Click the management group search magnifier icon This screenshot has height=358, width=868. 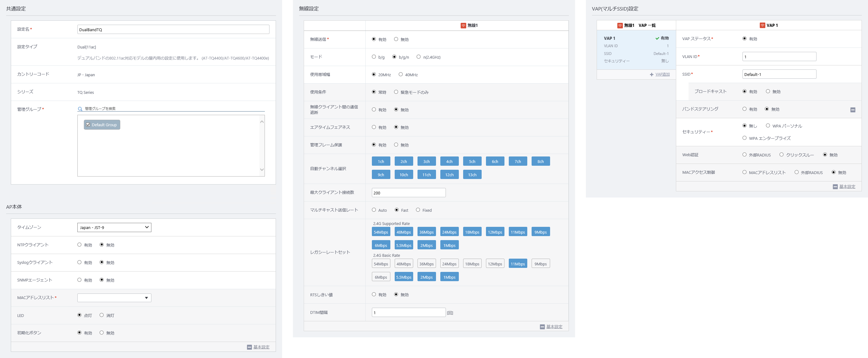click(x=80, y=109)
